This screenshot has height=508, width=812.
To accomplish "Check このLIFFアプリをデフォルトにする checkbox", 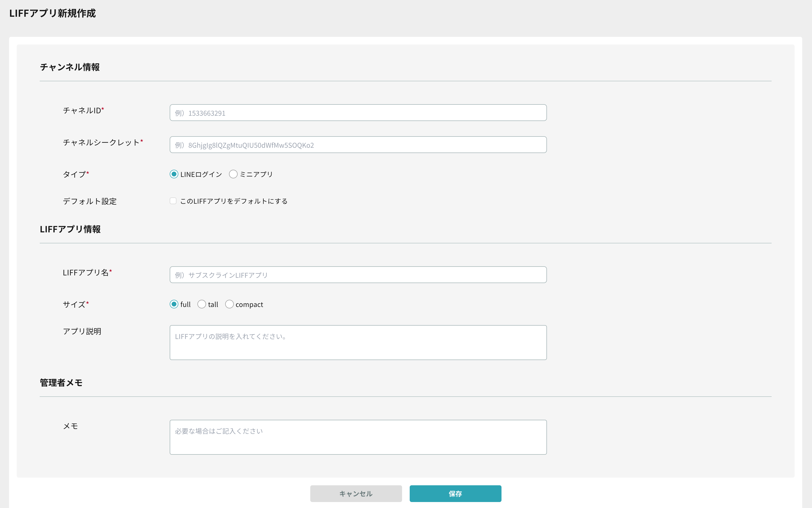I will 173,201.
